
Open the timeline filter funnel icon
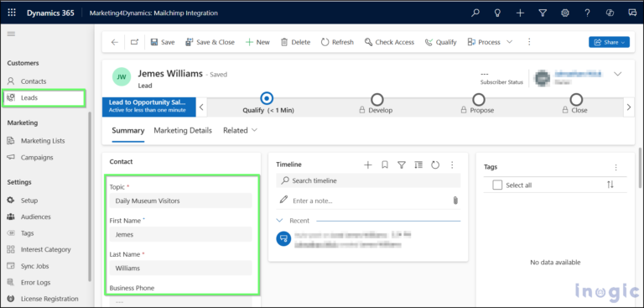click(402, 164)
